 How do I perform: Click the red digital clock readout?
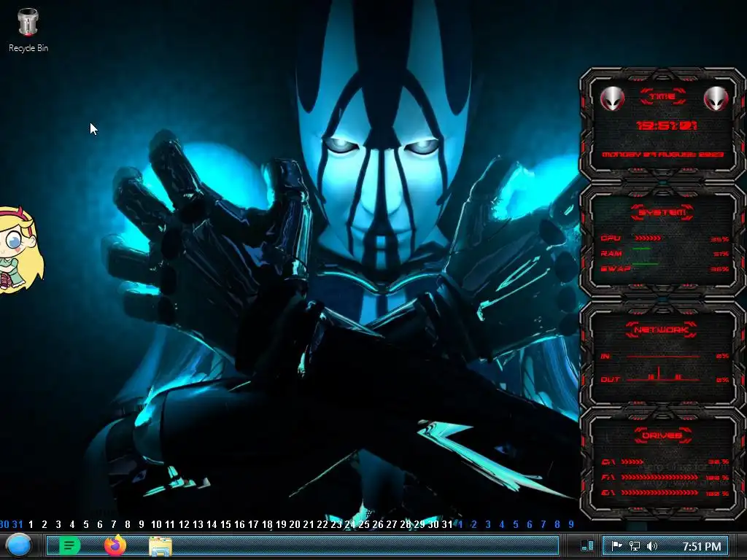667,125
